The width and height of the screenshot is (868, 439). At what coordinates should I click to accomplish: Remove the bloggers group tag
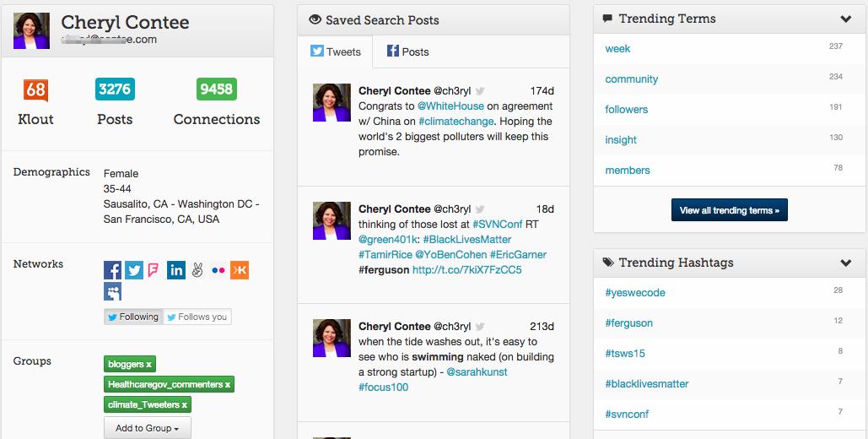pyautogui.click(x=149, y=364)
